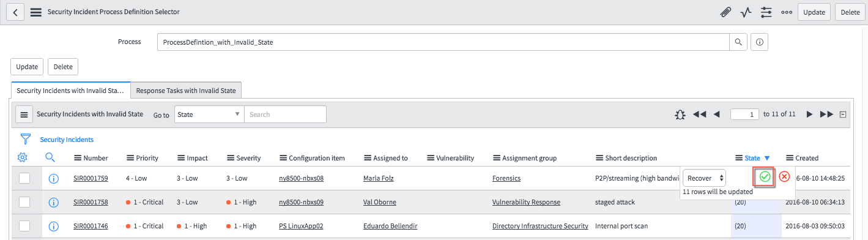Open attachments with the paperclip icon
The height and width of the screenshot is (240, 868).
coord(726,12)
